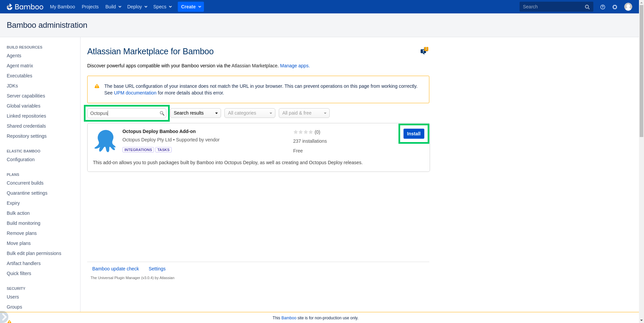Image resolution: width=644 pixels, height=323 pixels.
Task: Click the star rating for Octopus add-on
Action: 303,132
